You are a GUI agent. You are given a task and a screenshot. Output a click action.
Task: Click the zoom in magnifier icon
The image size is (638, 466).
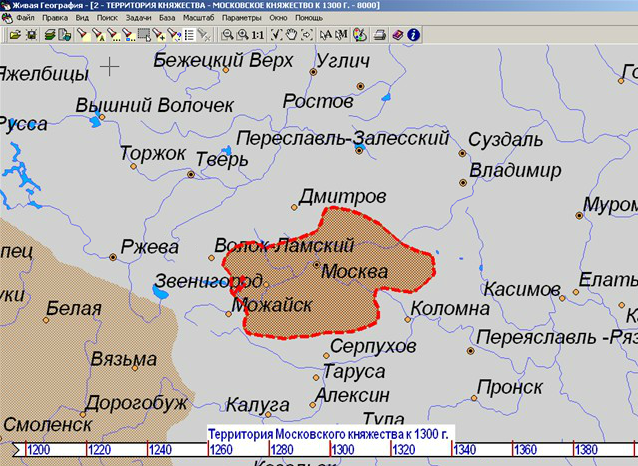[x=243, y=35]
